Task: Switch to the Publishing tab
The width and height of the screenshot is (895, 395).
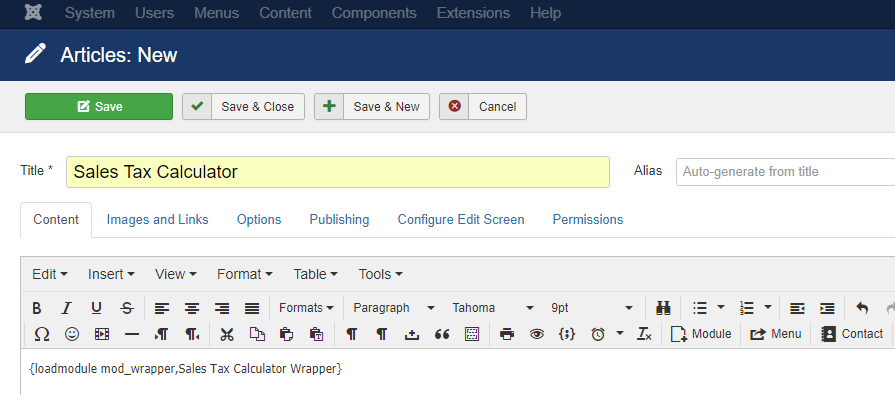Action: [x=339, y=220]
